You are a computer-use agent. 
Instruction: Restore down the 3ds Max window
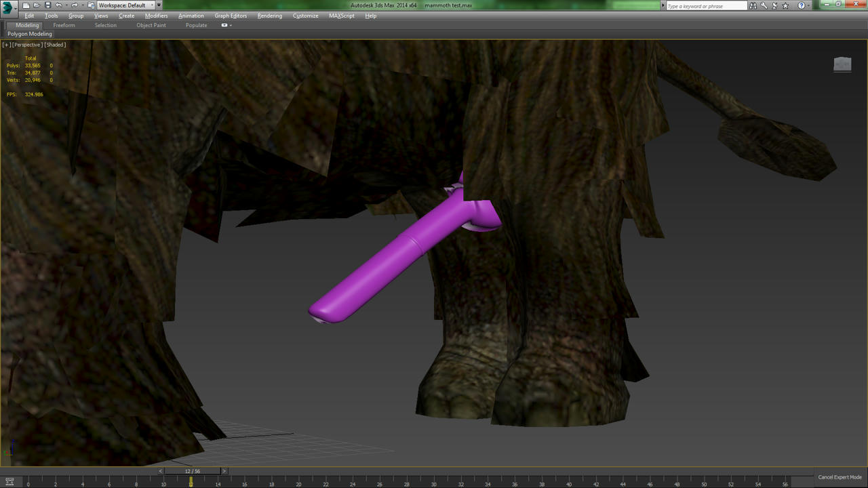839,4
